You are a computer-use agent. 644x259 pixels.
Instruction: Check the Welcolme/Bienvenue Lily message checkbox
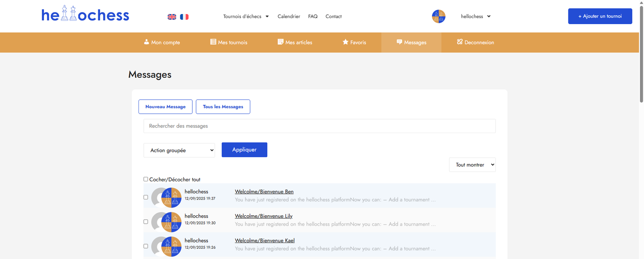(x=146, y=222)
